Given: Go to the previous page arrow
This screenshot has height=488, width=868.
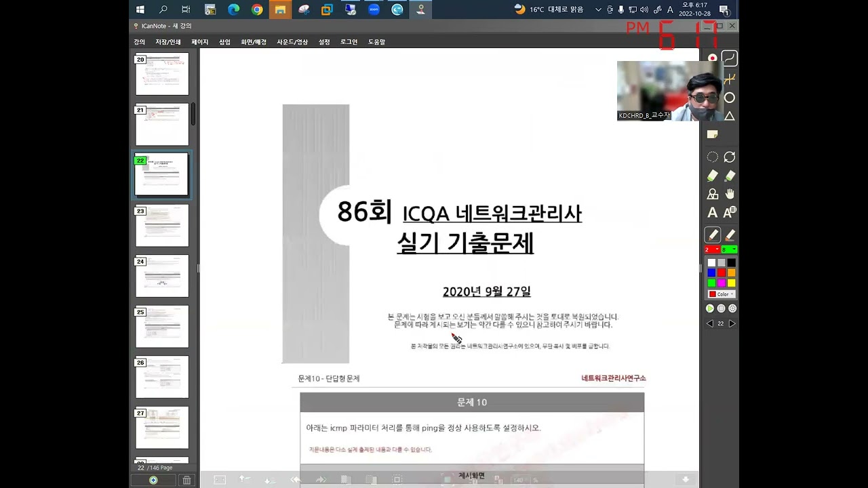Looking at the screenshot, I should tap(710, 324).
